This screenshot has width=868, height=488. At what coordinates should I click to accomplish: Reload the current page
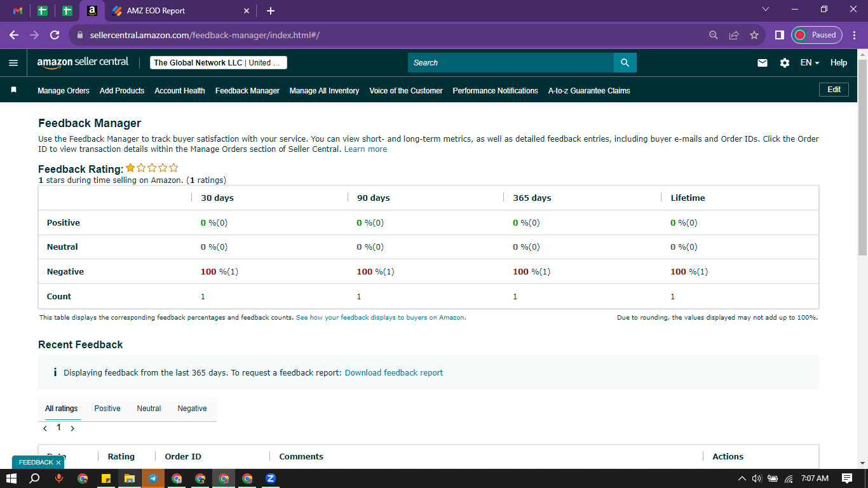[x=55, y=35]
